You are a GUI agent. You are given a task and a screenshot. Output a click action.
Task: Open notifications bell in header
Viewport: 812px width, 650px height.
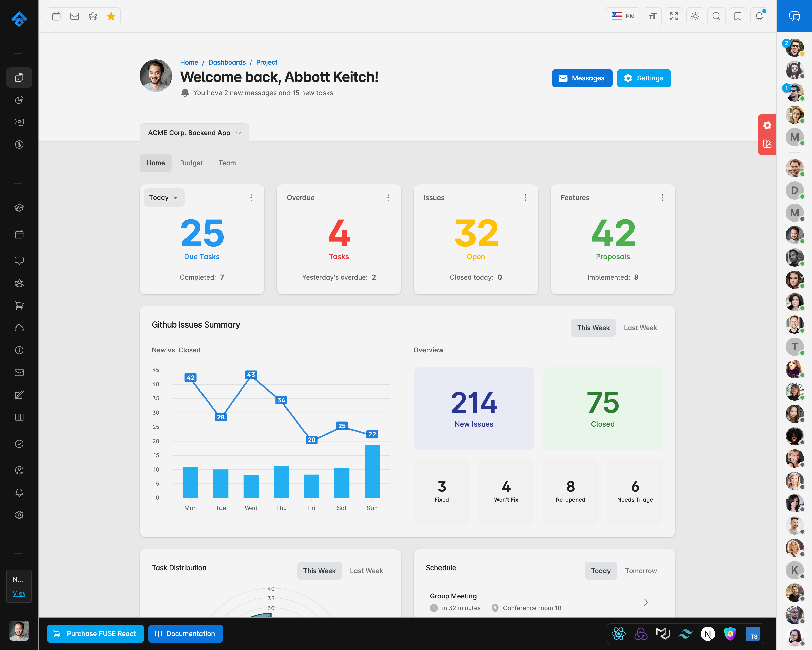coord(759,16)
